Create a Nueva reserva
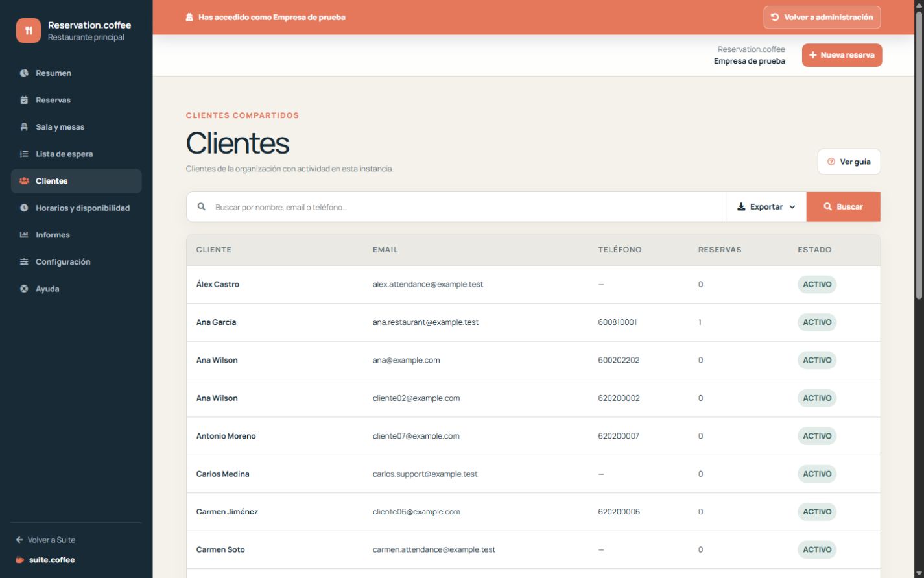 click(842, 55)
